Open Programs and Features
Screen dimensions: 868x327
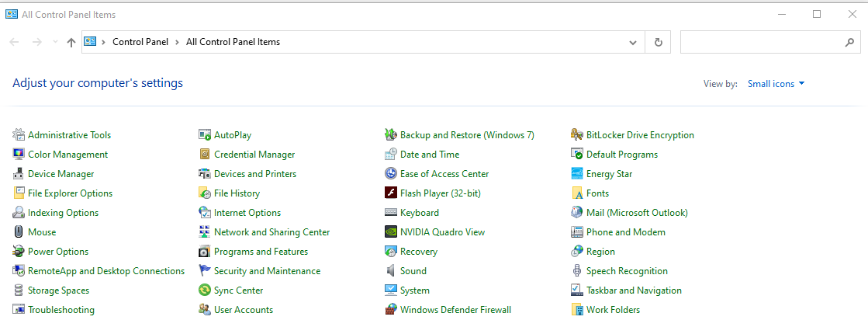coord(261,251)
